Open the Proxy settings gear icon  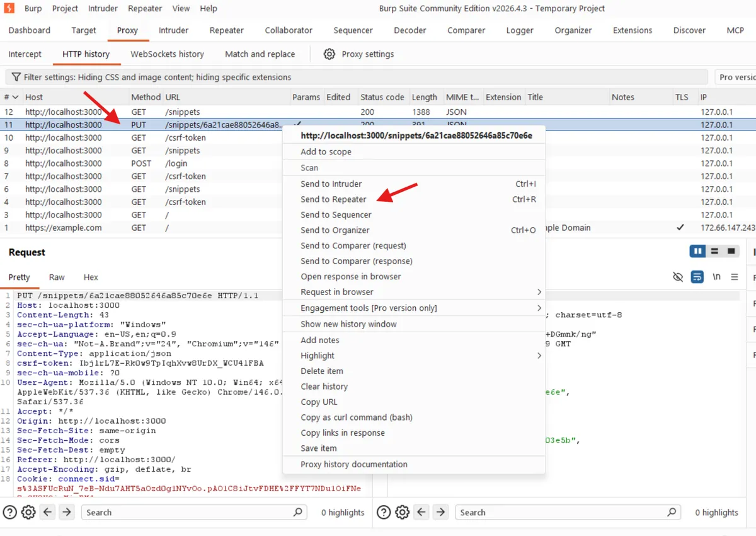[x=329, y=54]
